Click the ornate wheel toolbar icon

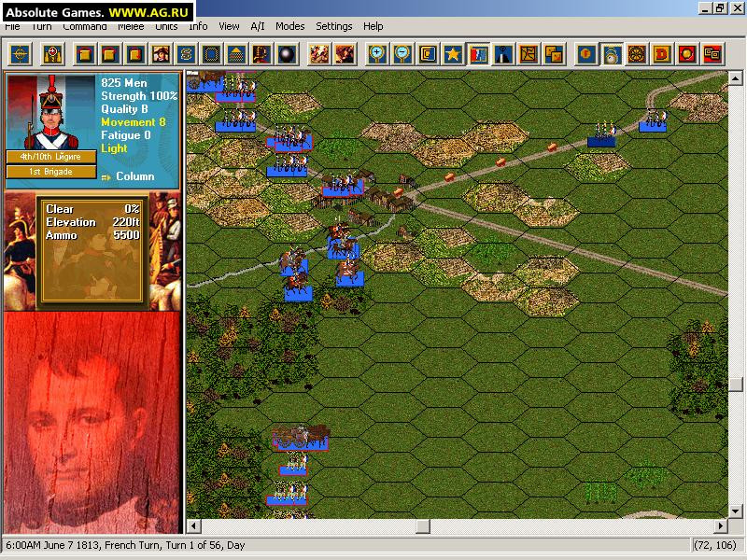pos(637,54)
